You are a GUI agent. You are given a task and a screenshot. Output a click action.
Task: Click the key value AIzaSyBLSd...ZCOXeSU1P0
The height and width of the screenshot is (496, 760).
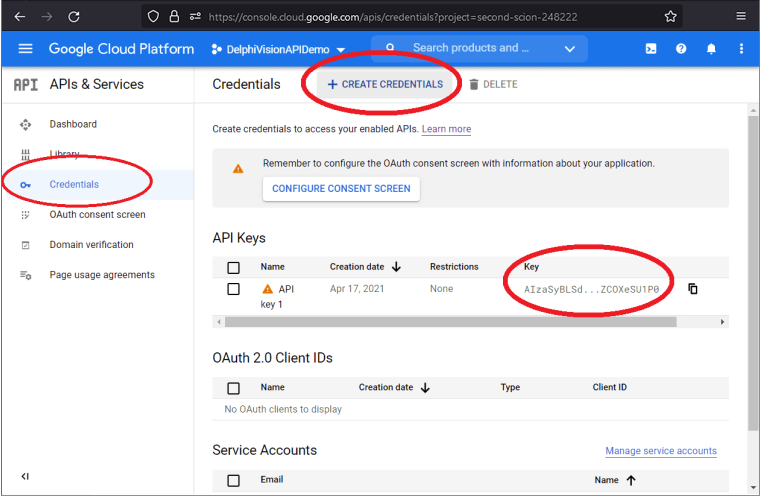tap(591, 289)
